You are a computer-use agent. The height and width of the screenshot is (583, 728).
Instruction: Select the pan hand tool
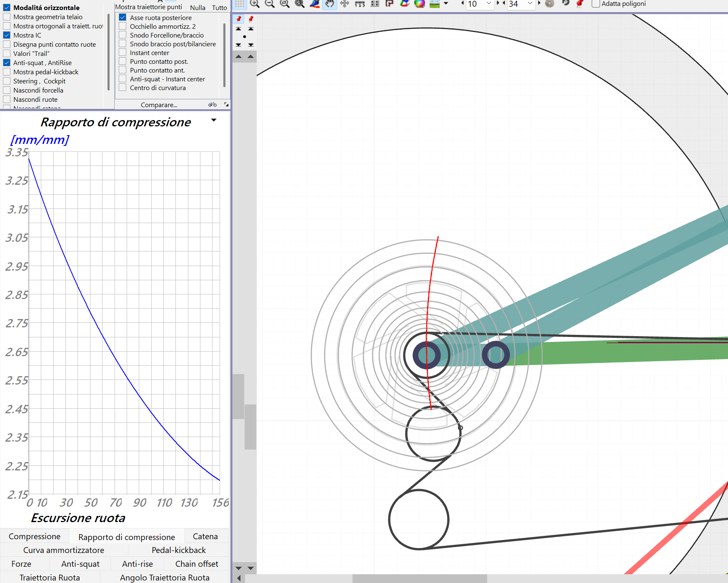330,4
